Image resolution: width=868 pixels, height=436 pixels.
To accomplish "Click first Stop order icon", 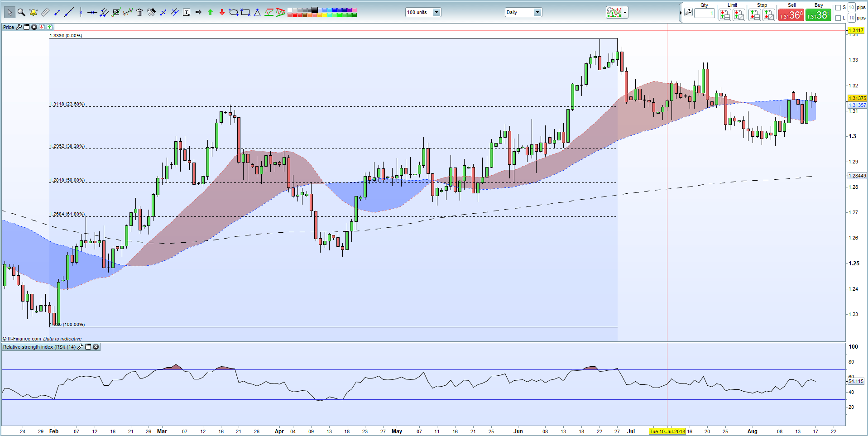I will [x=754, y=15].
